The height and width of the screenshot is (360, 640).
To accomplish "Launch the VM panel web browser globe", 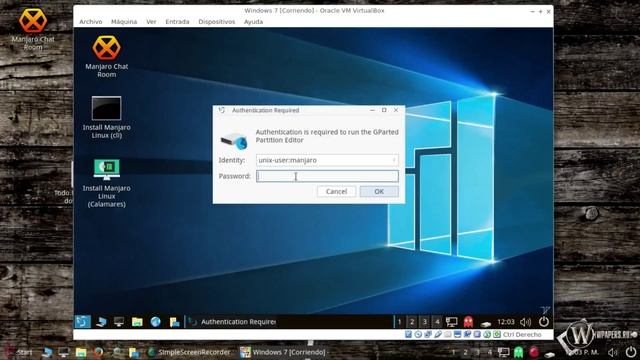I will click(155, 322).
